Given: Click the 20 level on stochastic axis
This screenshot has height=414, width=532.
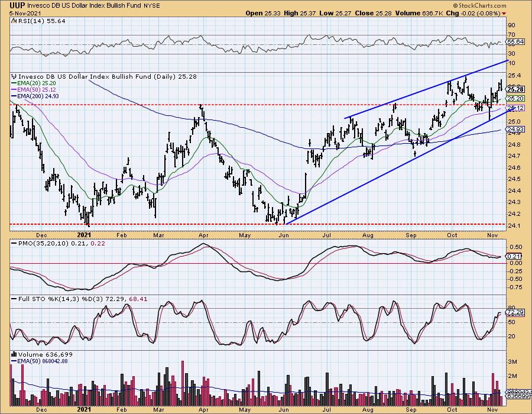Looking at the screenshot, I should tap(511, 337).
